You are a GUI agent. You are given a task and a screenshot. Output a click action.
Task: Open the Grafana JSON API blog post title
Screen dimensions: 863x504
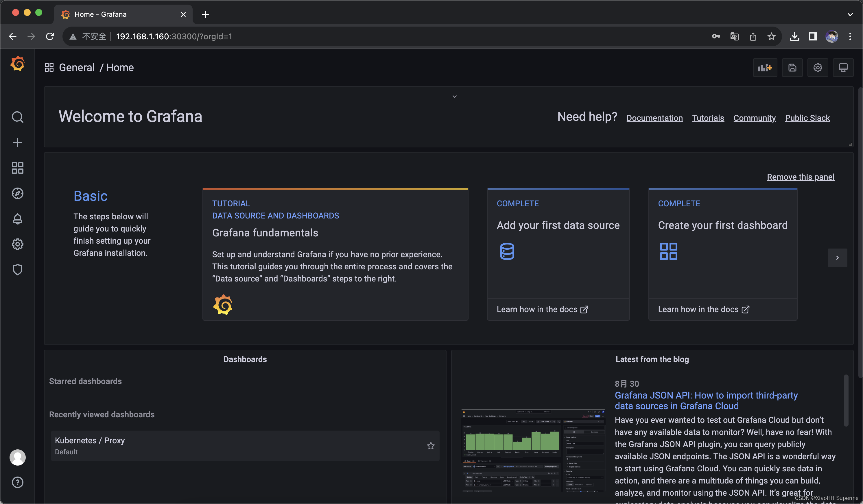tap(706, 400)
